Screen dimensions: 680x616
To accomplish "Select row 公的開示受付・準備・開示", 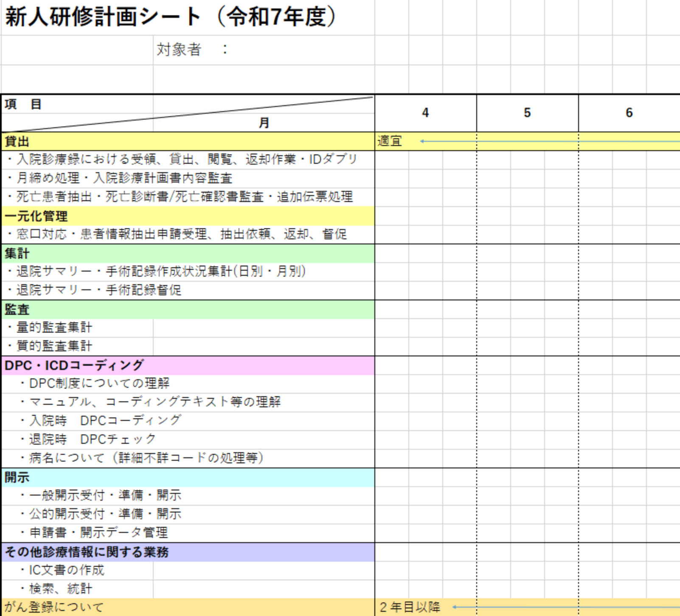I will pyautogui.click(x=188, y=514).
